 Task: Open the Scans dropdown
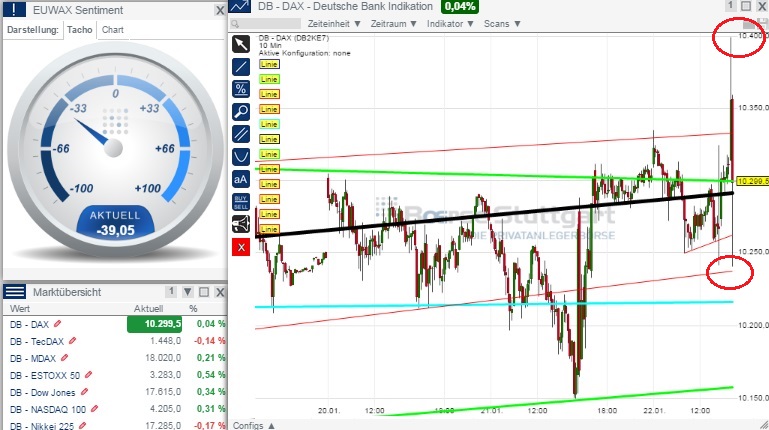tap(502, 24)
